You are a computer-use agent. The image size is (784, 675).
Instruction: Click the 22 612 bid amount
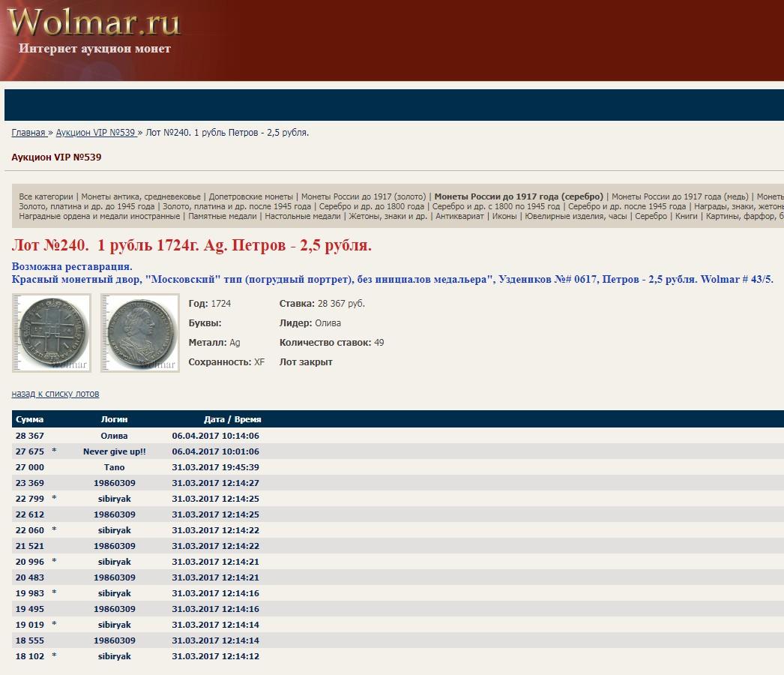(29, 514)
